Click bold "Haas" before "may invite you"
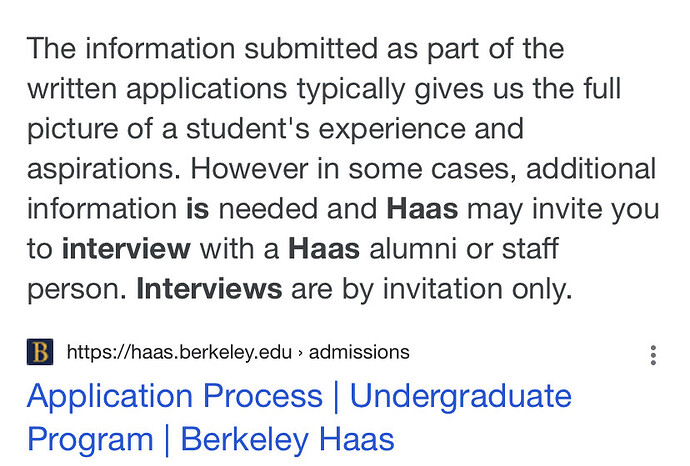690x466 pixels. [422, 209]
